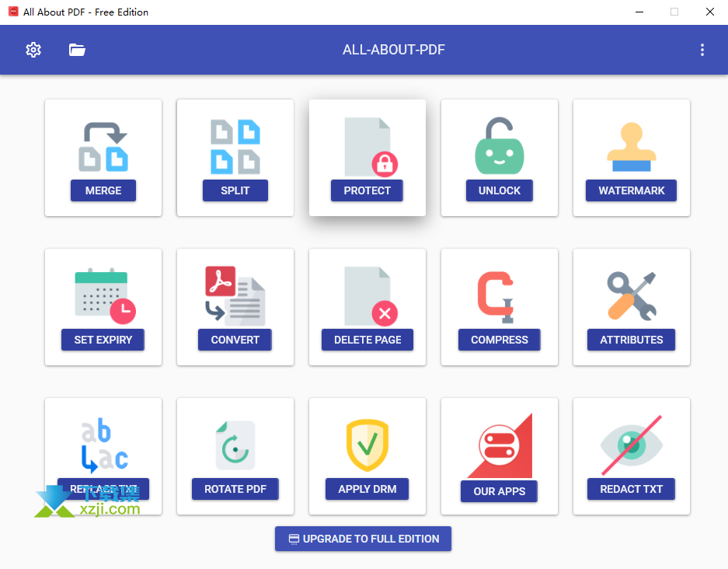Choose the PROTECT button
This screenshot has width=728, height=569.
point(367,190)
